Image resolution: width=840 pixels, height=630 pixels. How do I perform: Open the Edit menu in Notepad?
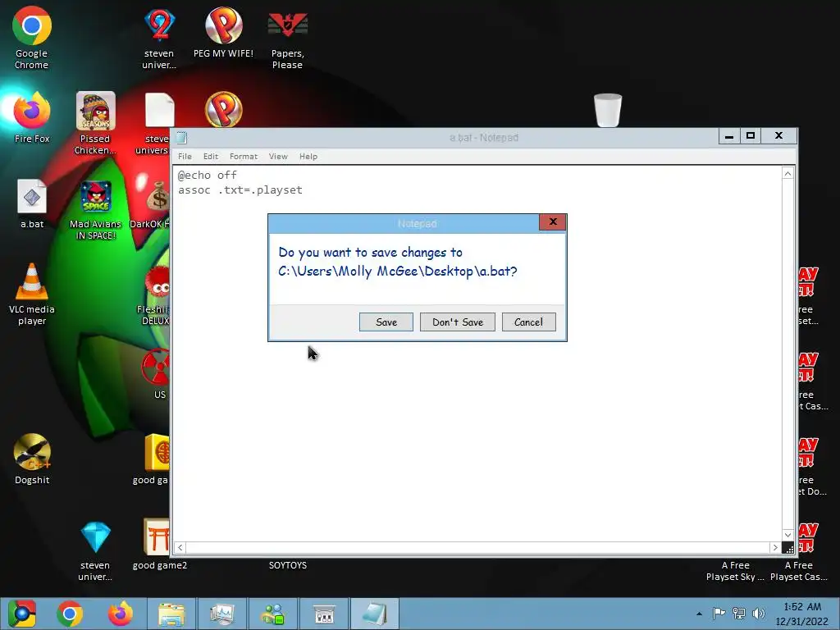211,157
